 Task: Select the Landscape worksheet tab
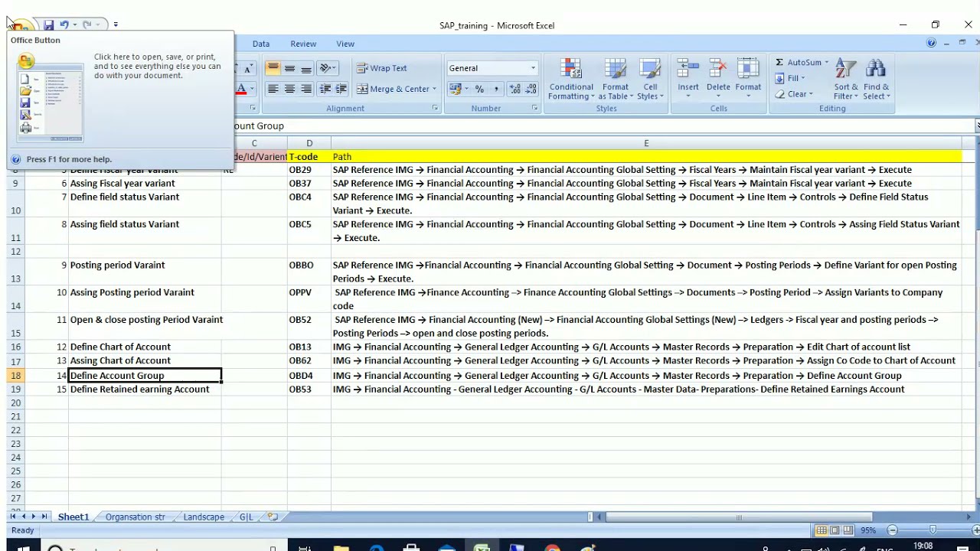[x=204, y=517]
